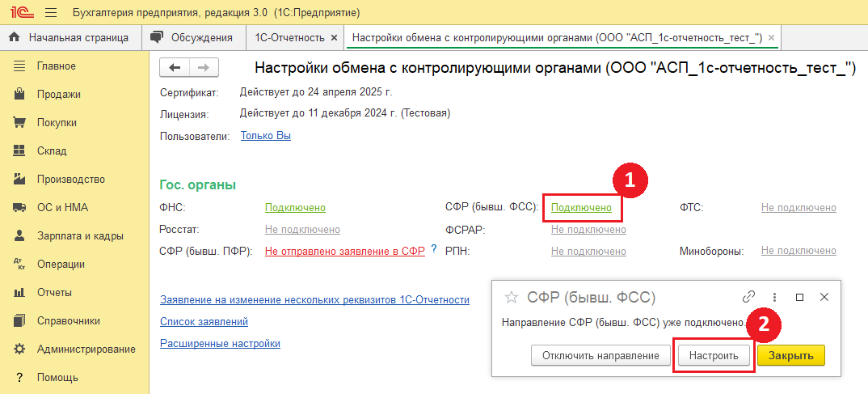This screenshot has width=868, height=394.
Task: Click the home icon on Начальная страница tab
Action: coord(15,38)
